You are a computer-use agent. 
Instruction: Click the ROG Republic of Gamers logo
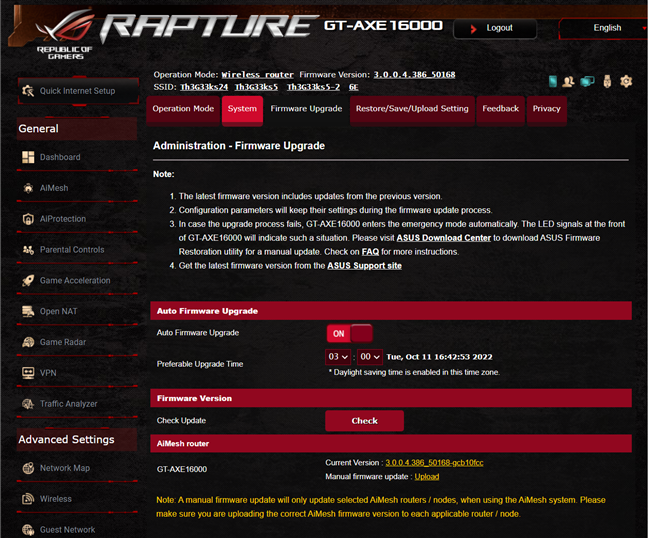(x=64, y=35)
